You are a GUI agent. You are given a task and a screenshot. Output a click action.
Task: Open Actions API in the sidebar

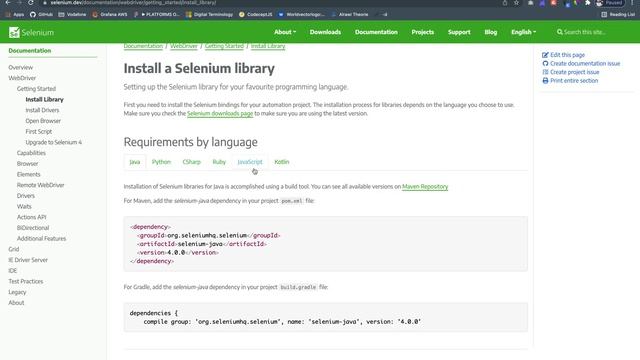point(31,217)
